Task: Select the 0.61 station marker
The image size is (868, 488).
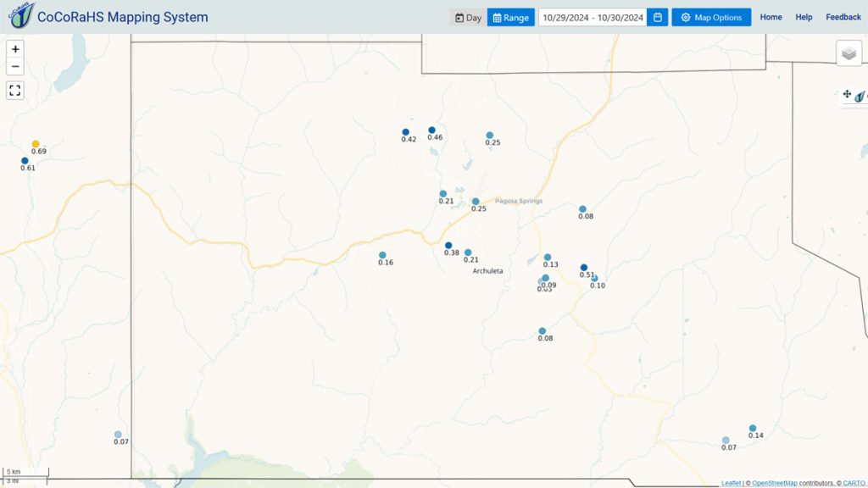Action: (25, 161)
